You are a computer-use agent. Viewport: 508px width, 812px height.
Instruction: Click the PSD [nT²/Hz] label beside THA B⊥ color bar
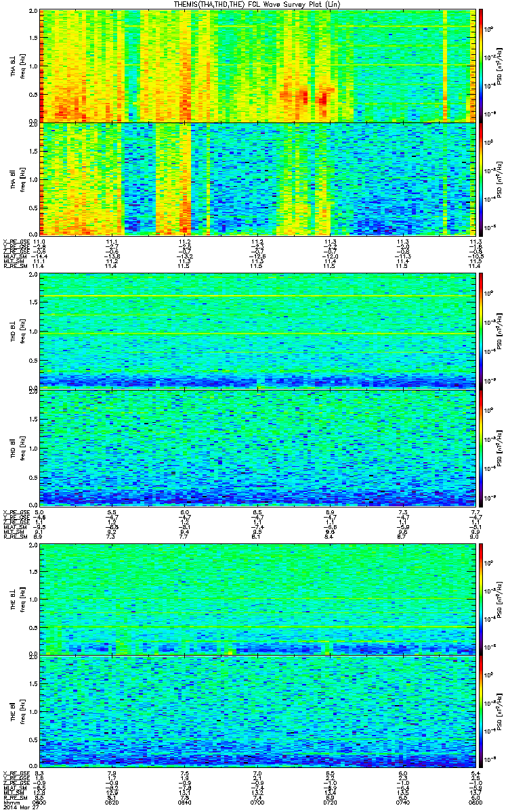[500, 66]
